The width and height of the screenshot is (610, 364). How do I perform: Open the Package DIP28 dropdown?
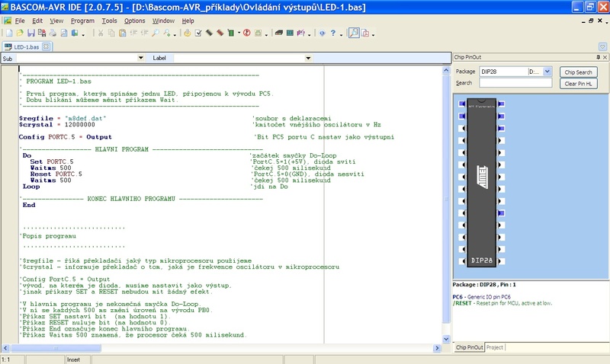pyautogui.click(x=547, y=72)
